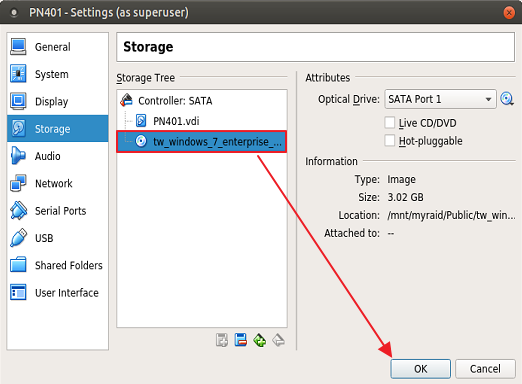Viewport: 522px width, 384px height.
Task: Click the Cancel button
Action: point(485,369)
